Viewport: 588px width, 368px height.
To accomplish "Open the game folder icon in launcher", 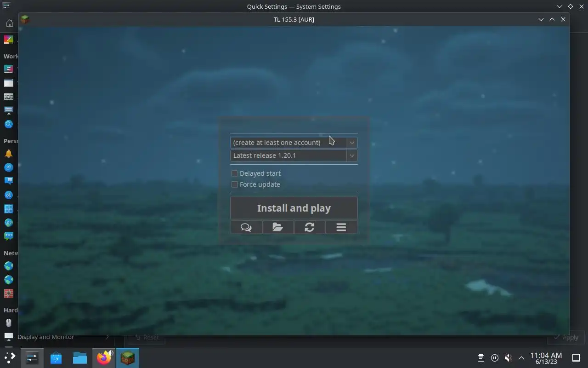I will point(278,227).
